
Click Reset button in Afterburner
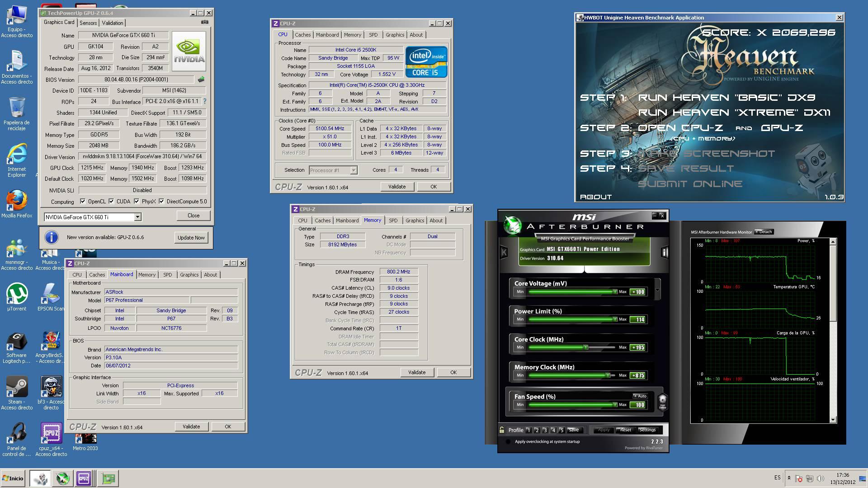pos(625,430)
